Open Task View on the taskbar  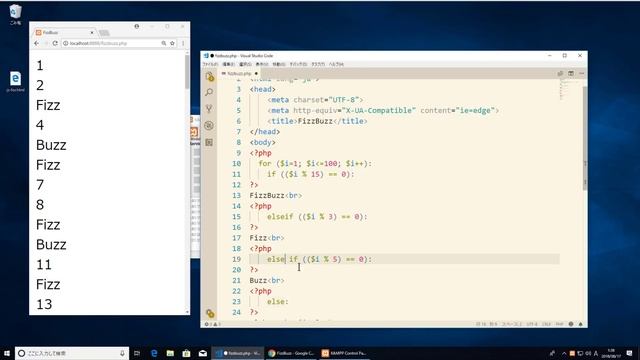coord(137,353)
